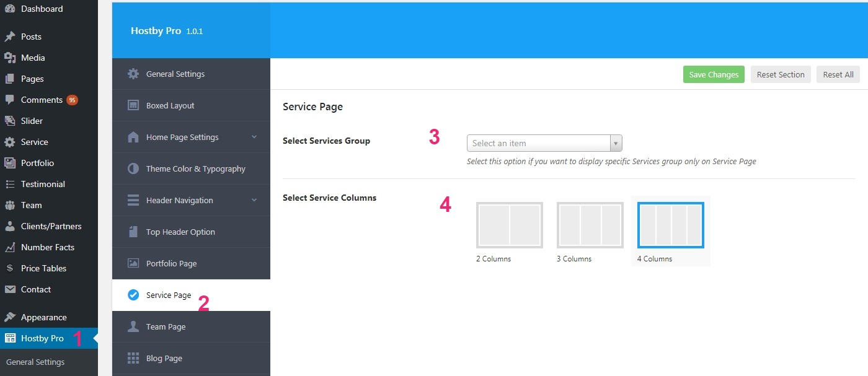Switch to the Team Page section
868x376 pixels.
(191, 326)
